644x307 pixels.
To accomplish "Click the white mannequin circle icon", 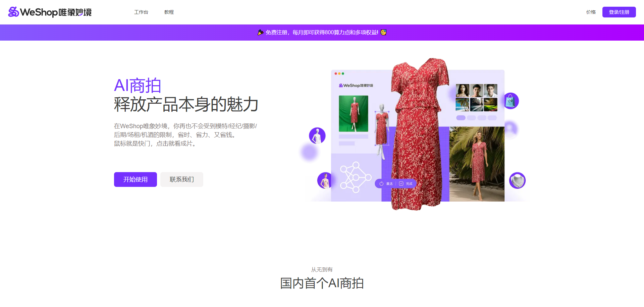I will point(317,136).
